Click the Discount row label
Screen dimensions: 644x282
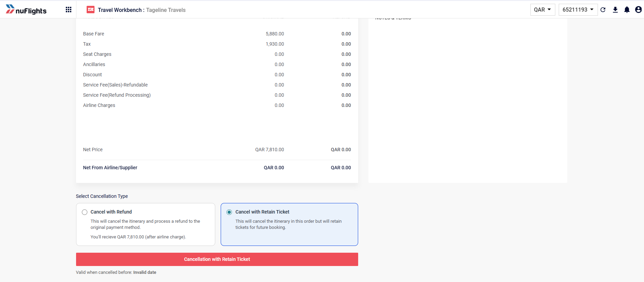tap(92, 75)
